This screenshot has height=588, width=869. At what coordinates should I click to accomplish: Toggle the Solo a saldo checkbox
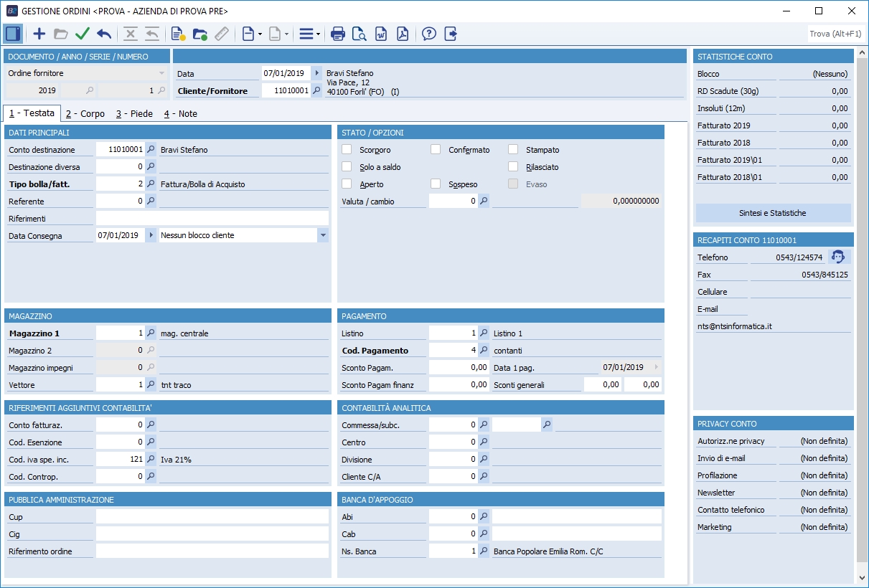[x=347, y=167]
